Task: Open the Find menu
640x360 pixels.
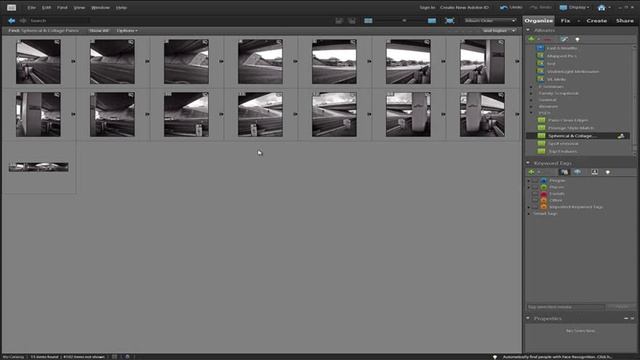Action: (x=62, y=7)
